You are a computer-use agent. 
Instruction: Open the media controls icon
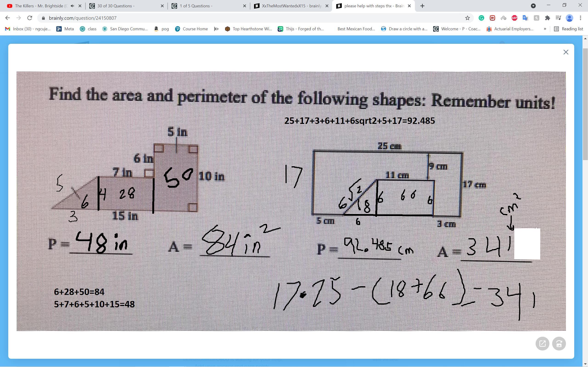[x=558, y=18]
